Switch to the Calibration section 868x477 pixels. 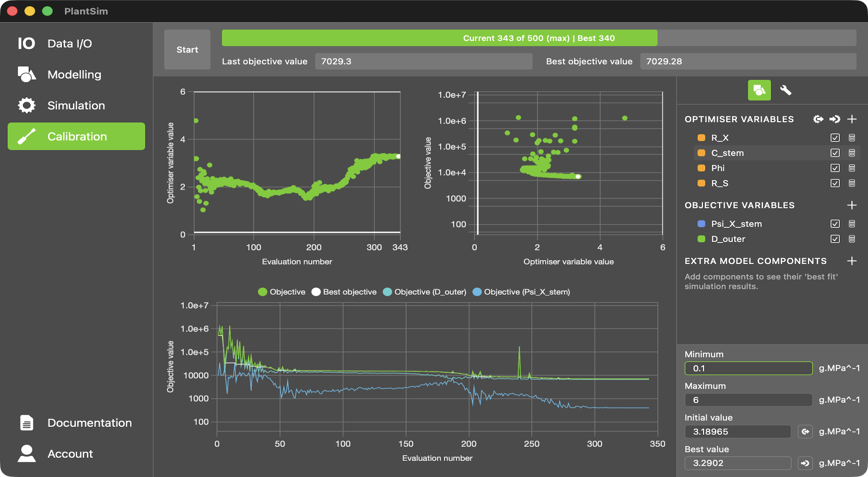click(77, 136)
